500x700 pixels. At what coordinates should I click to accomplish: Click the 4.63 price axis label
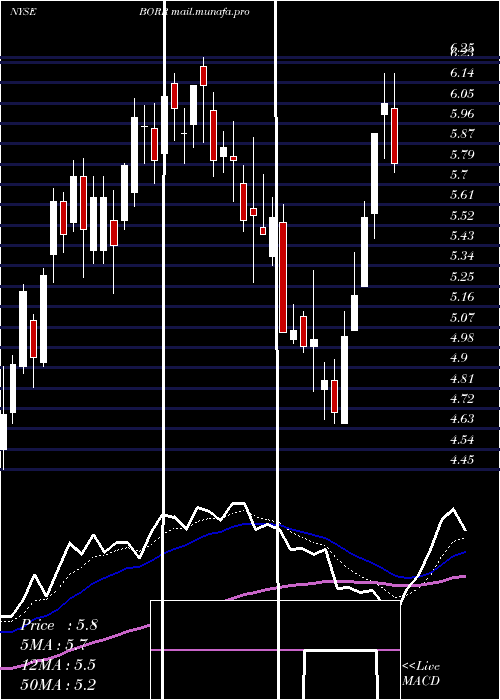tap(462, 419)
